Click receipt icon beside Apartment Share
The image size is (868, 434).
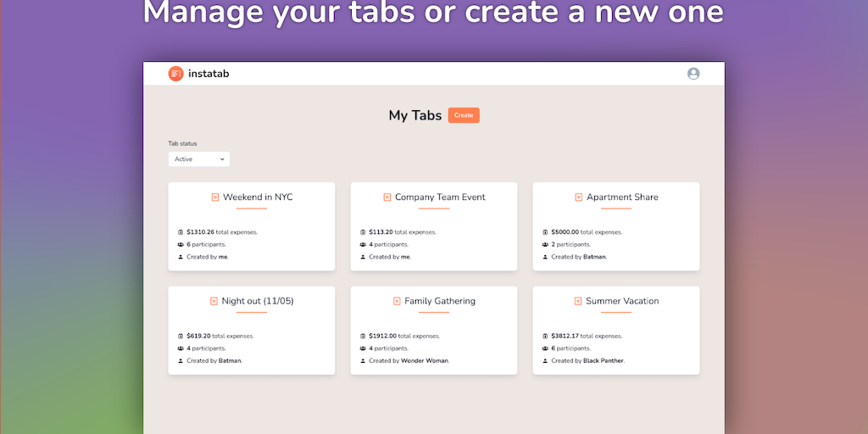pos(579,198)
